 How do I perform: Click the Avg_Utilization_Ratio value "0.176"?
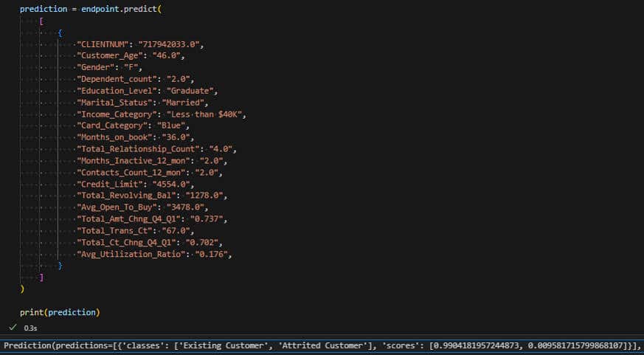click(x=212, y=254)
